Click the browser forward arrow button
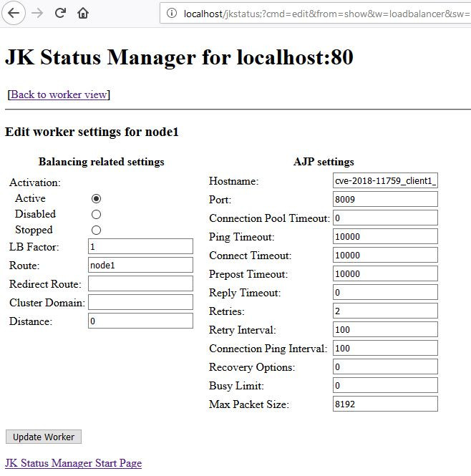 (x=38, y=13)
